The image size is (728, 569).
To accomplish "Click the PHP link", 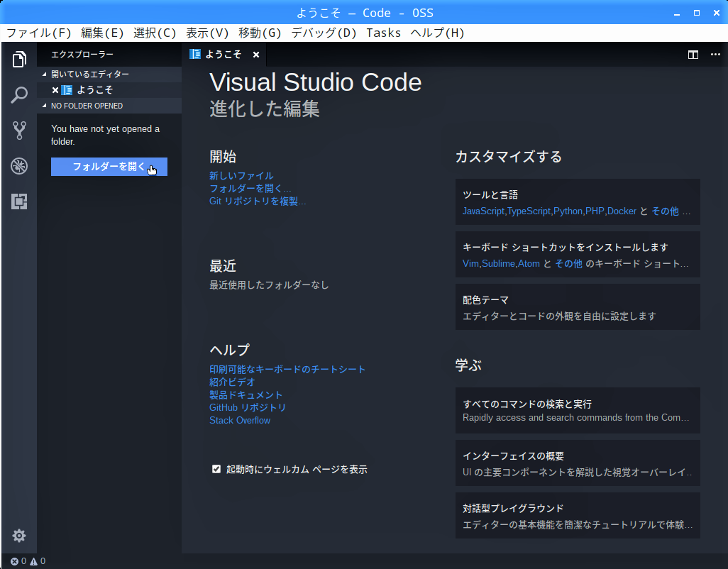I will (x=595, y=211).
